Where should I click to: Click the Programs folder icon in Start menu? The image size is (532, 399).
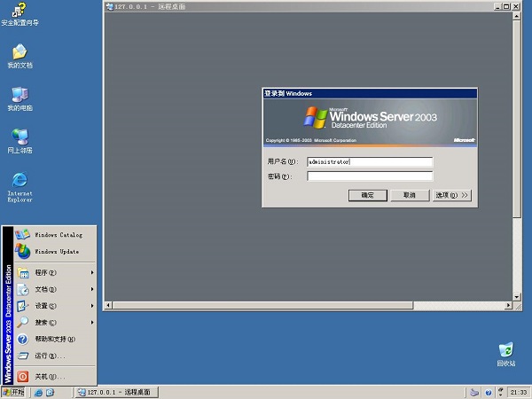[23, 273]
